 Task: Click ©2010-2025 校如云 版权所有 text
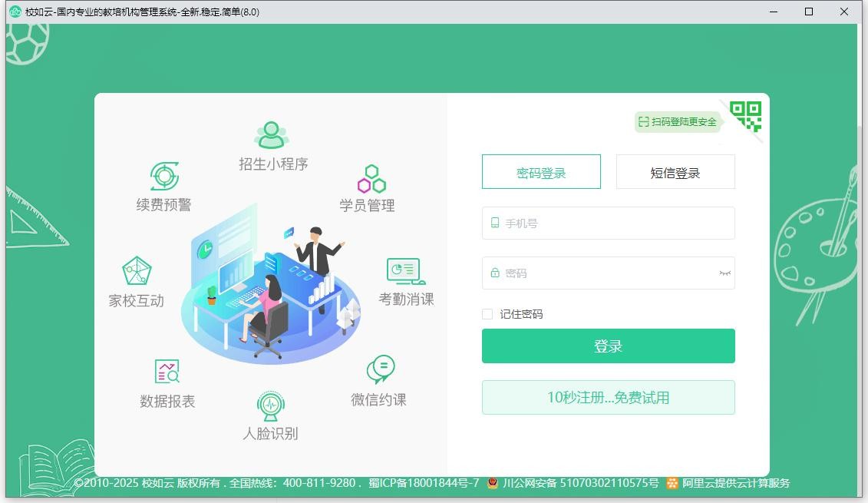[x=147, y=483]
